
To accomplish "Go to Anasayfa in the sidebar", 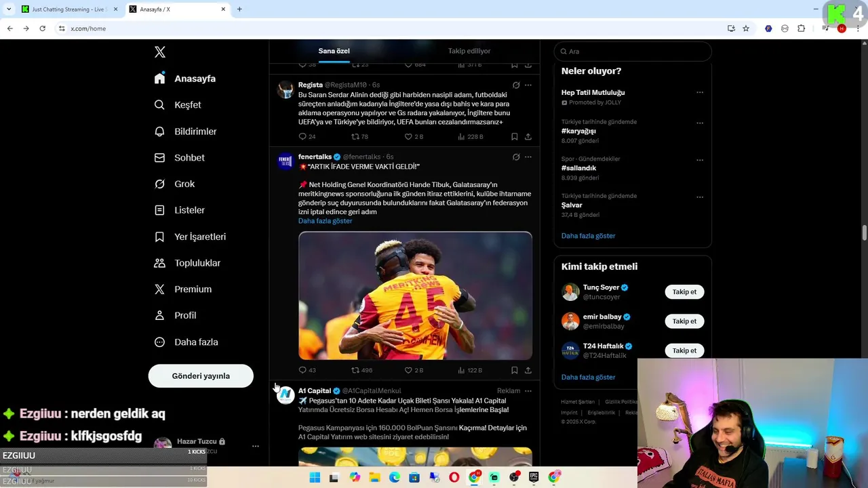I will pyautogui.click(x=185, y=79).
